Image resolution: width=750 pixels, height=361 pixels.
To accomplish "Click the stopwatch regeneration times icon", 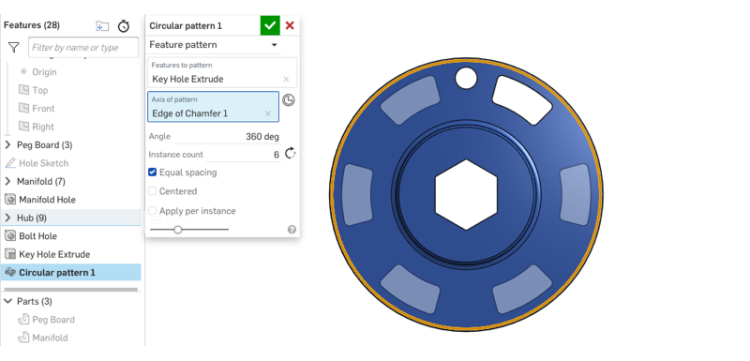I will (x=124, y=26).
